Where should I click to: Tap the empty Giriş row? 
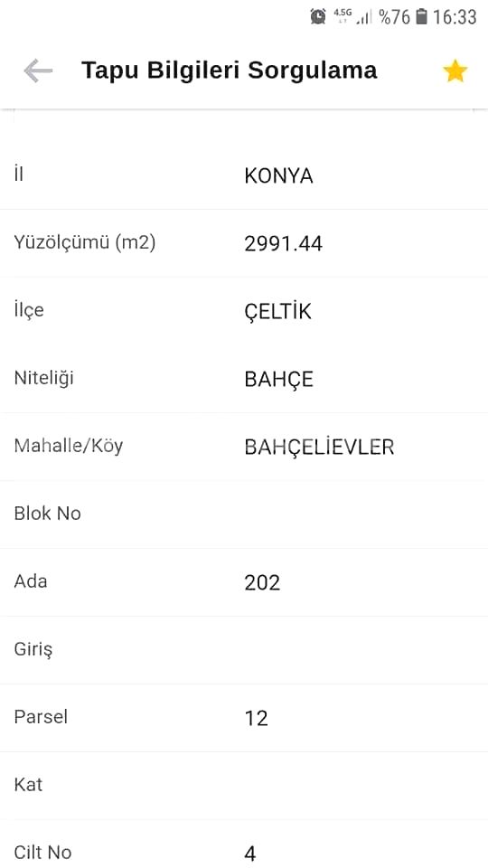click(244, 650)
